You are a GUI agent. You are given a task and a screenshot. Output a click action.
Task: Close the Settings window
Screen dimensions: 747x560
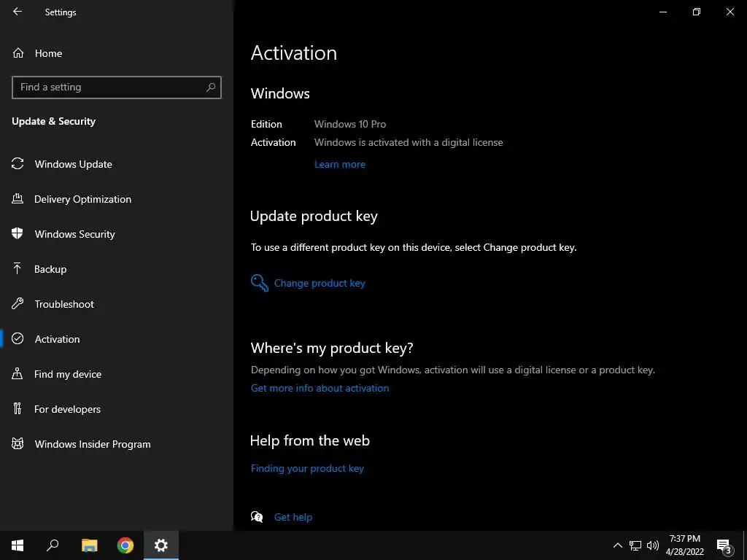coord(729,12)
